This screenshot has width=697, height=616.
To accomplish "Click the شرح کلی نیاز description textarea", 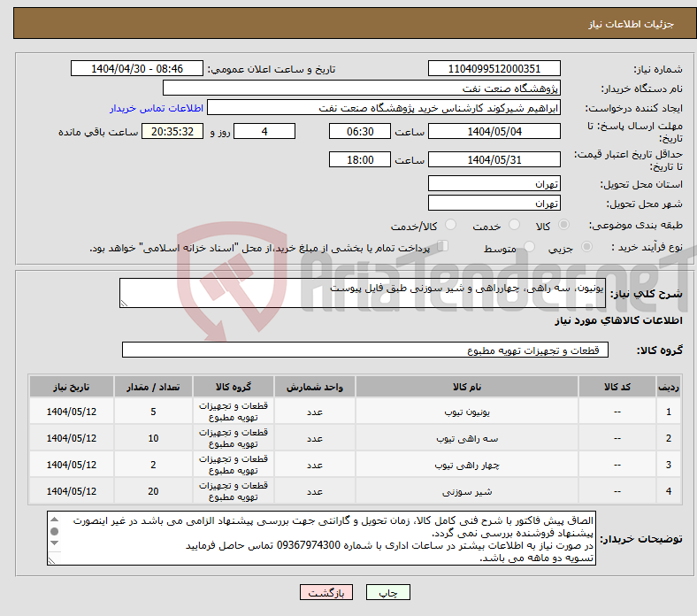I will pyautogui.click(x=363, y=293).
